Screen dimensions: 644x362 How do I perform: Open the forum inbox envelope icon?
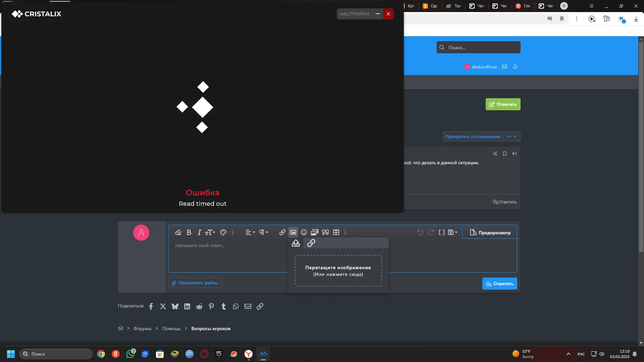click(504, 67)
